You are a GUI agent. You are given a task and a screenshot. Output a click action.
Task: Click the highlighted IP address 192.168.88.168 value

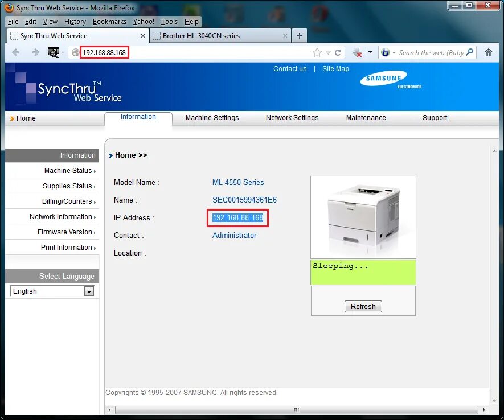(238, 218)
